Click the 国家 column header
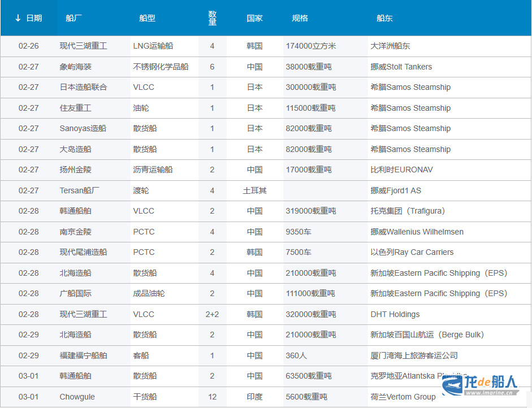This screenshot has width=532, height=408. 255,18
